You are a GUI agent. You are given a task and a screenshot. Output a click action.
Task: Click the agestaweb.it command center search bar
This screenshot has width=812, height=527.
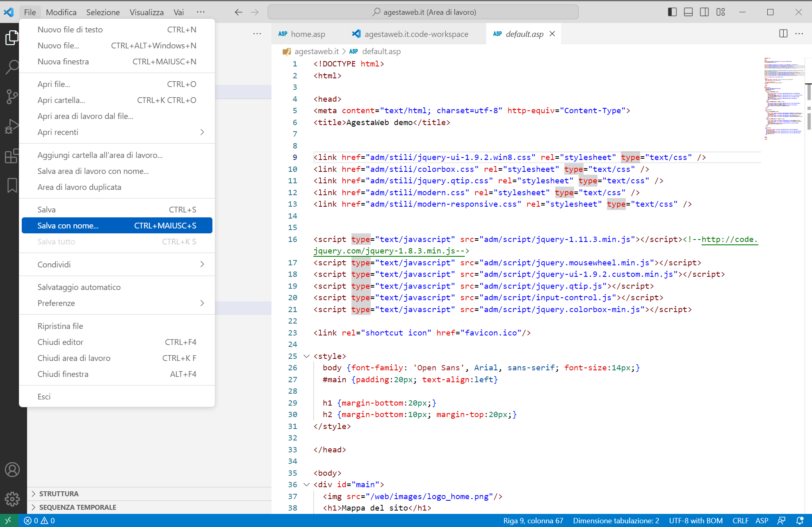coord(422,12)
